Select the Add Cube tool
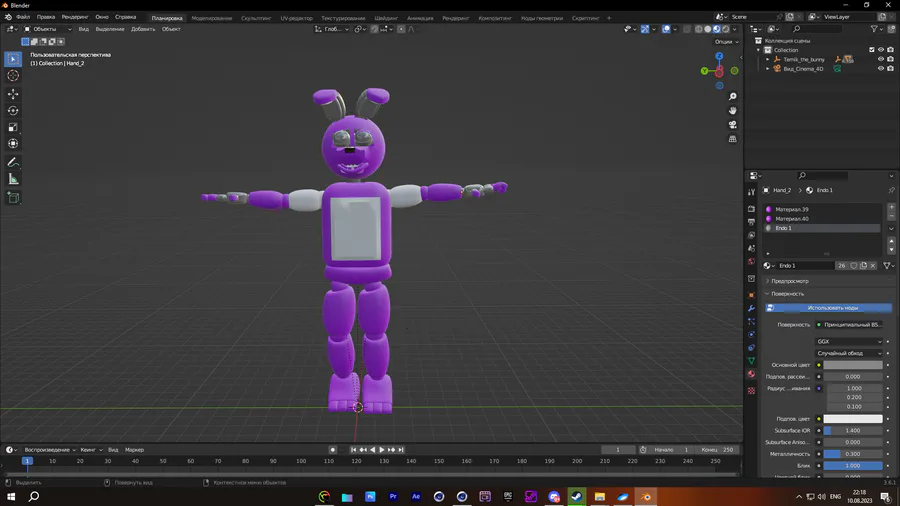Viewport: 900px width, 506px height. point(13,198)
